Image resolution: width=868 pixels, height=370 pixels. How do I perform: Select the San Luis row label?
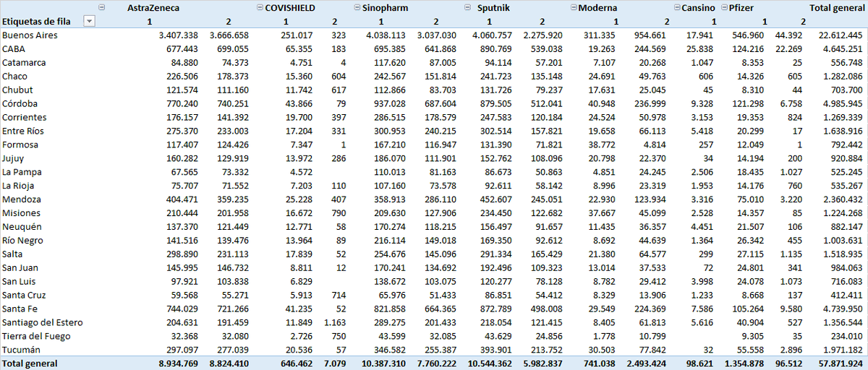19,281
